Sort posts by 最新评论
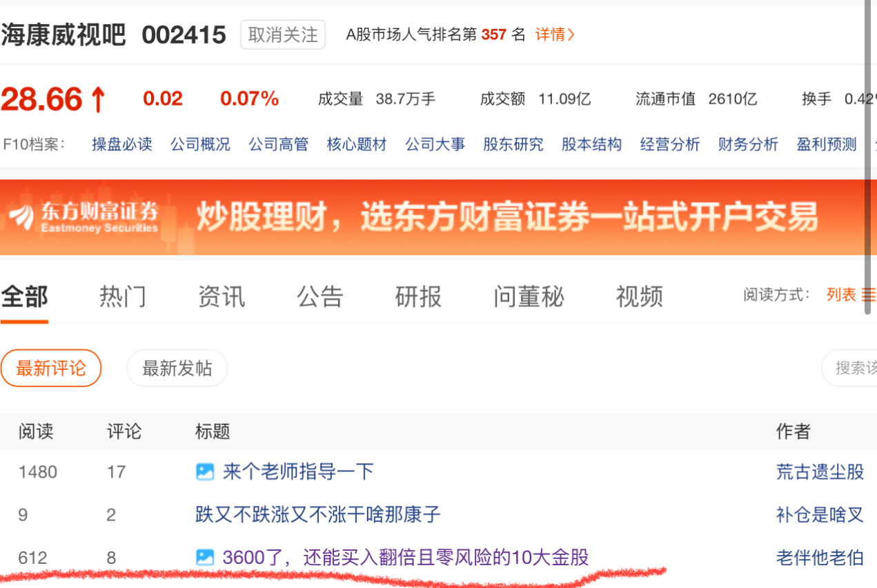Viewport: 877px width, 588px height. (51, 368)
